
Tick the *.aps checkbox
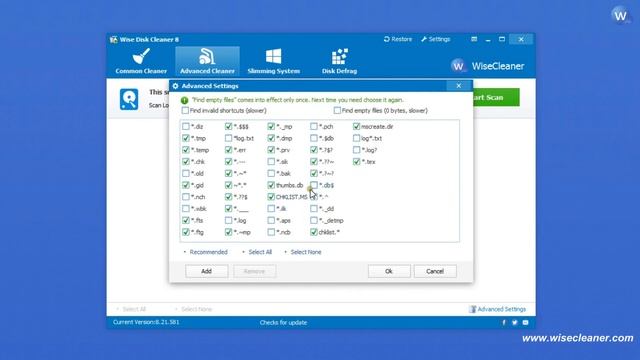(271, 220)
